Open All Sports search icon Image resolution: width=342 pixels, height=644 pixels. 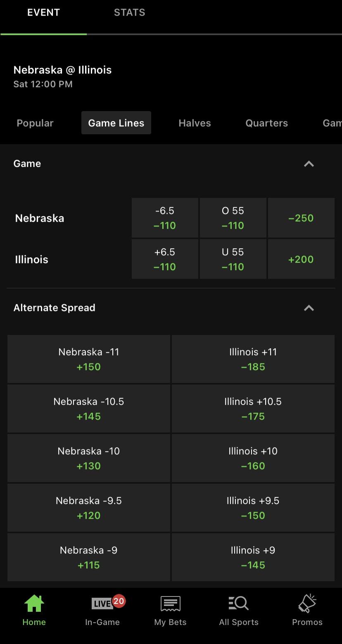click(x=239, y=604)
